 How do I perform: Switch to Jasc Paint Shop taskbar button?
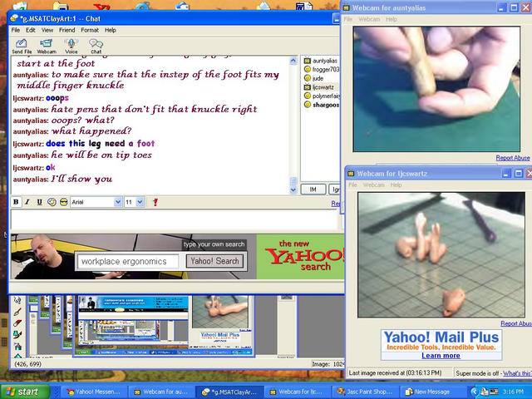366,392
